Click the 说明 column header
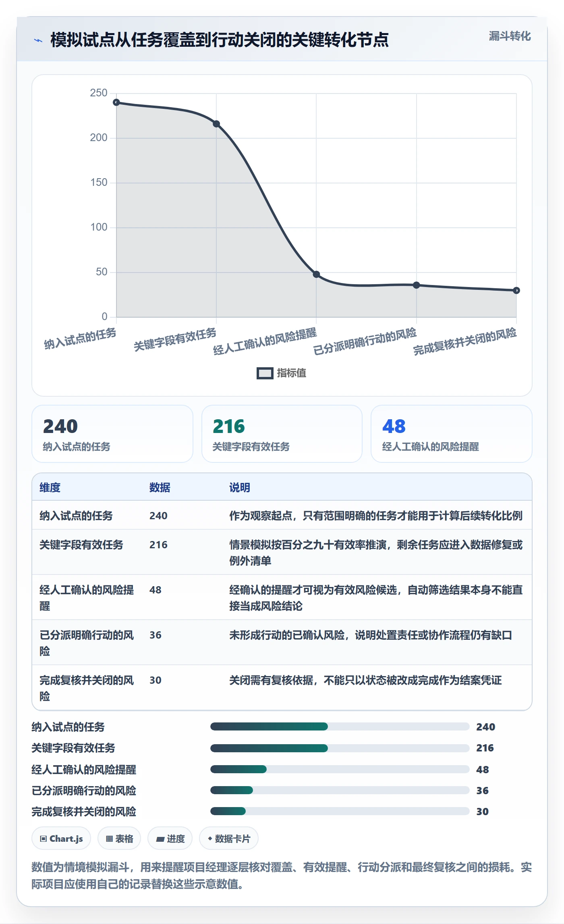Screen dimensions: 564x924 click(x=240, y=487)
